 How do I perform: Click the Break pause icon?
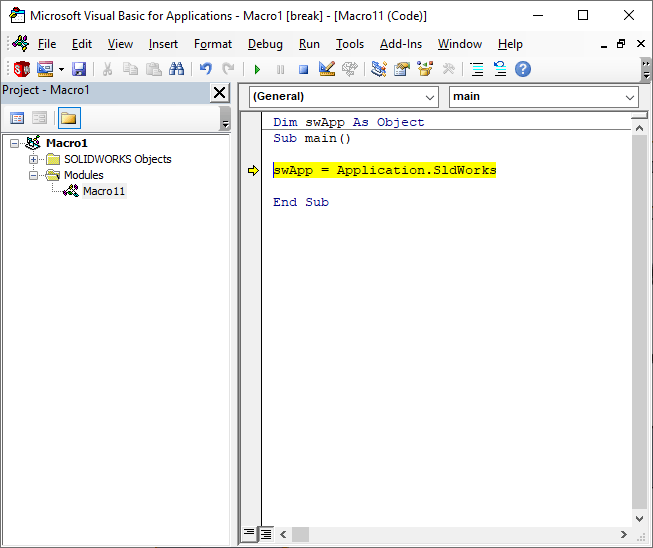coord(280,69)
